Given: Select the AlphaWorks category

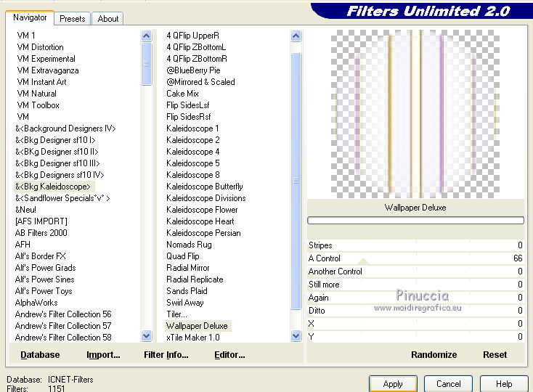Looking at the screenshot, I should click(36, 303).
